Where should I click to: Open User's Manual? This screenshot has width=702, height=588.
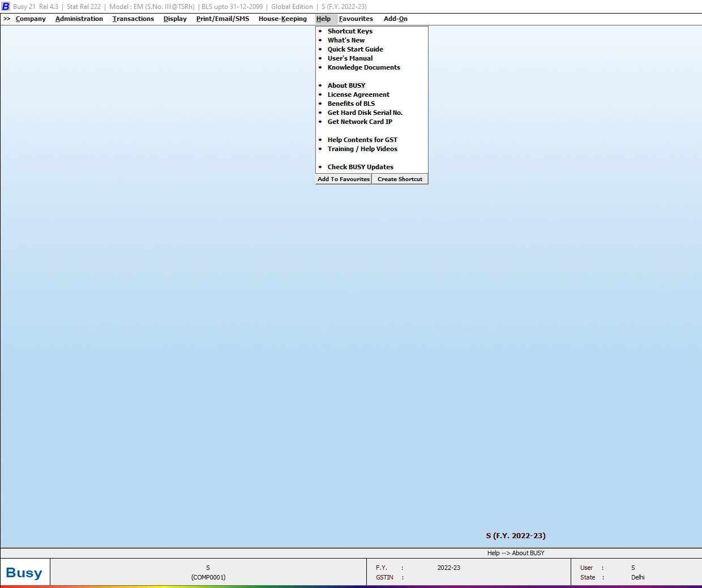(x=350, y=58)
